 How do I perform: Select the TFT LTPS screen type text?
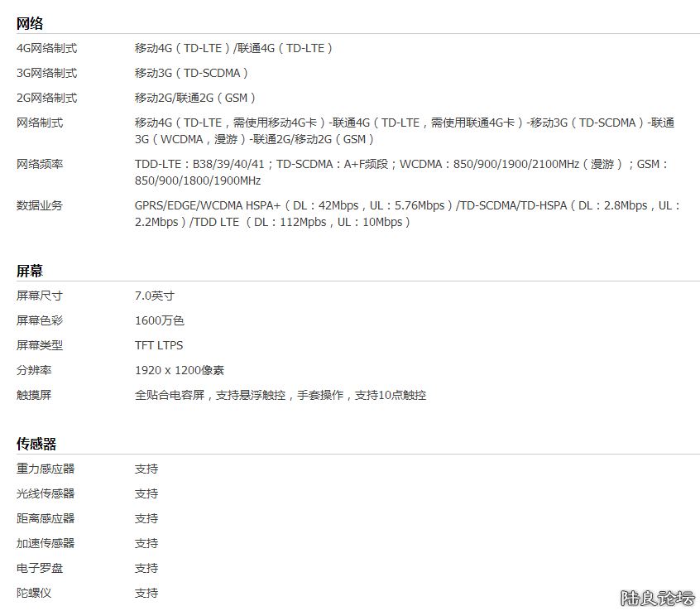(159, 345)
